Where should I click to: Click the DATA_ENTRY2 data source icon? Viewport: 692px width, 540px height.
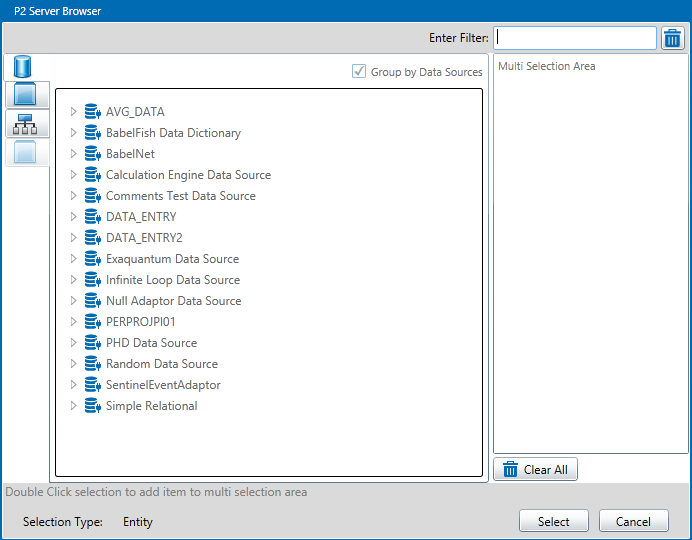pos(93,238)
